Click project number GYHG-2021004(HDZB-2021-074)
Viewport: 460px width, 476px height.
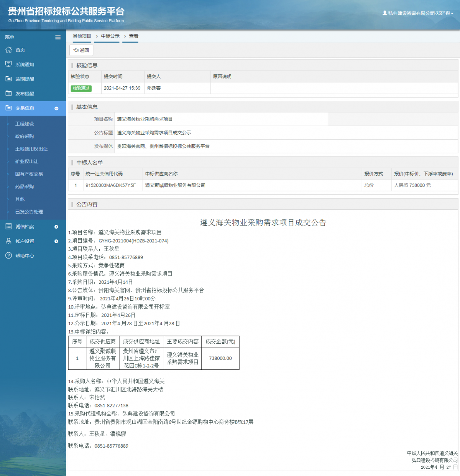[133, 241]
